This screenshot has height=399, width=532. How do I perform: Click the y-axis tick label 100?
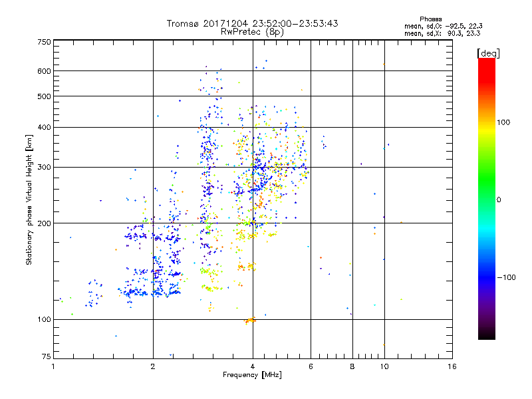coord(44,319)
